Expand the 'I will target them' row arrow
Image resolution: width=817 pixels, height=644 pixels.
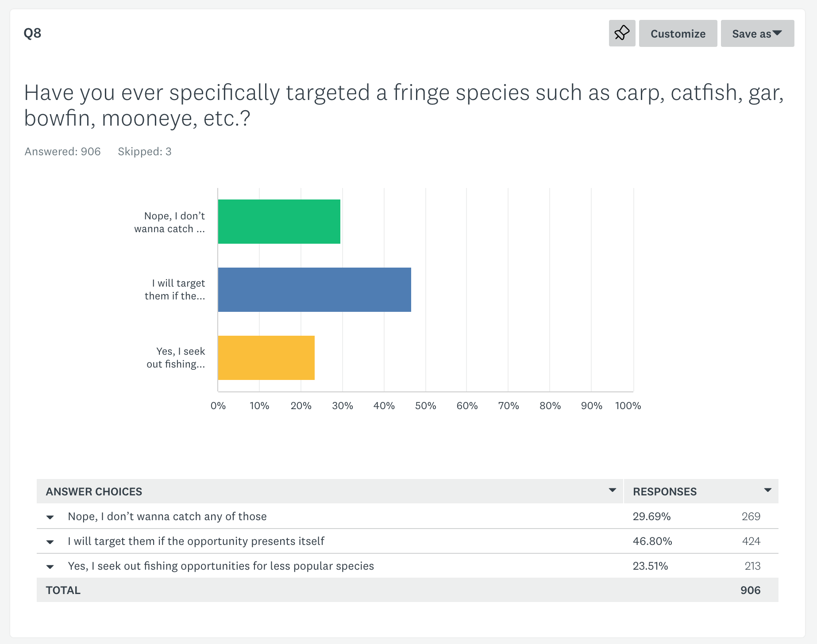[x=50, y=542]
